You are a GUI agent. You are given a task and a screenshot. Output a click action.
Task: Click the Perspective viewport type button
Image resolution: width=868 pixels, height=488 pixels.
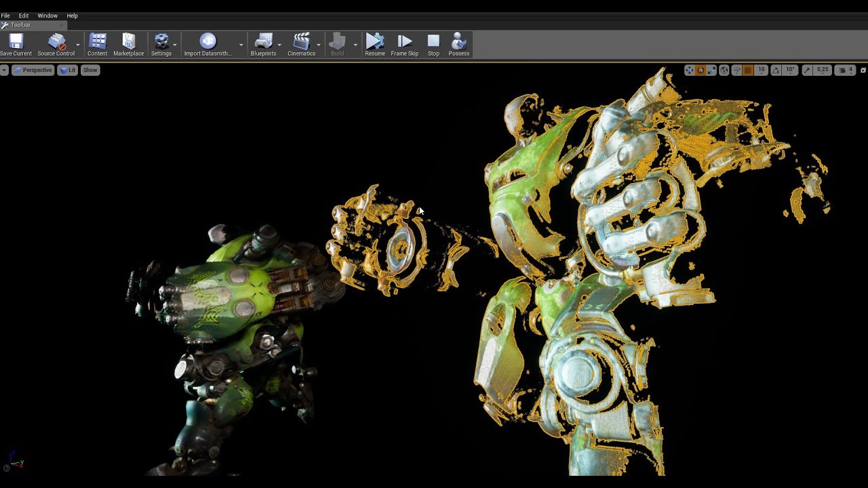[x=33, y=70]
